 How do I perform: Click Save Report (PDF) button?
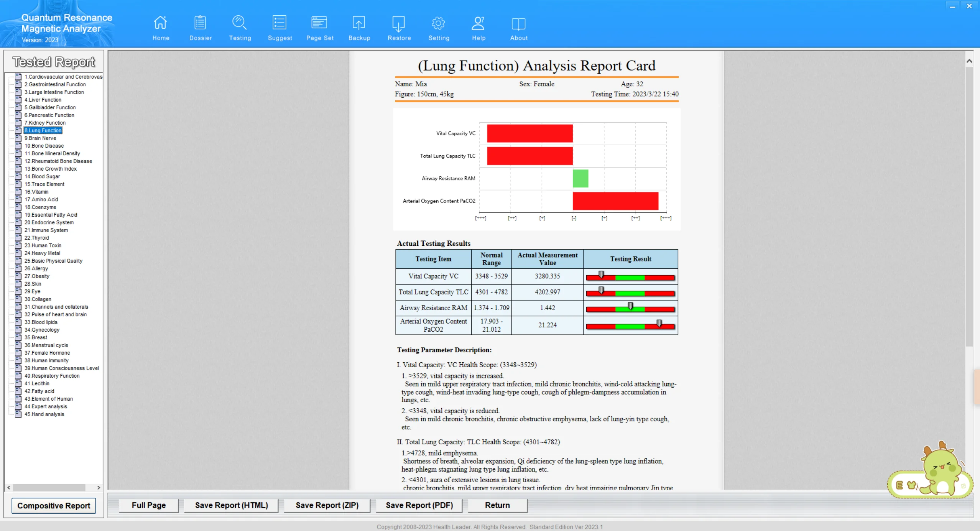click(419, 505)
